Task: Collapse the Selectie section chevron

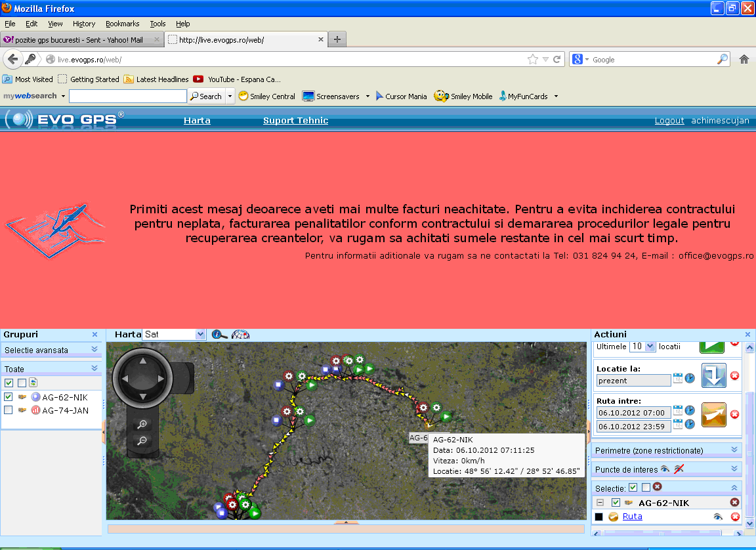Action: click(x=734, y=488)
